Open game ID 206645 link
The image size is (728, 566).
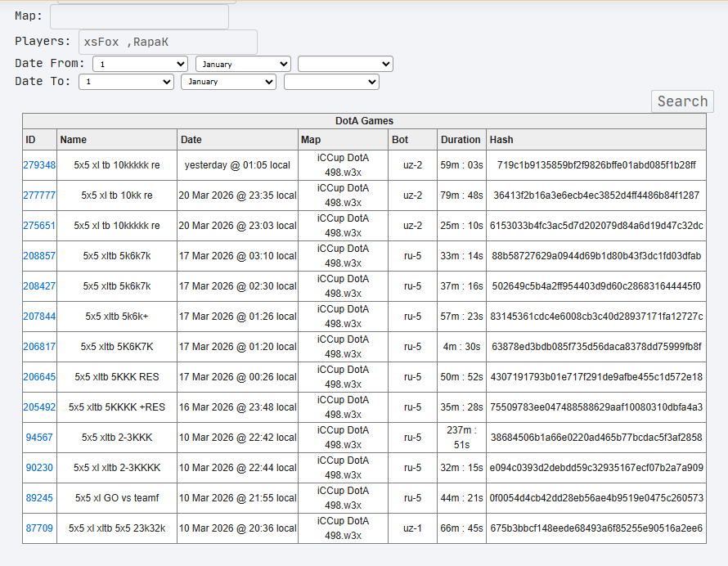(39, 376)
